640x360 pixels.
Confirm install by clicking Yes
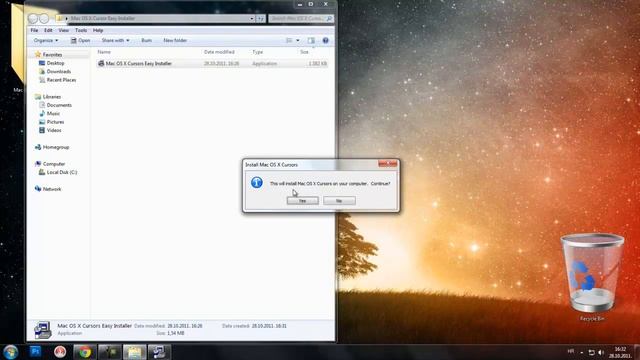coord(302,200)
